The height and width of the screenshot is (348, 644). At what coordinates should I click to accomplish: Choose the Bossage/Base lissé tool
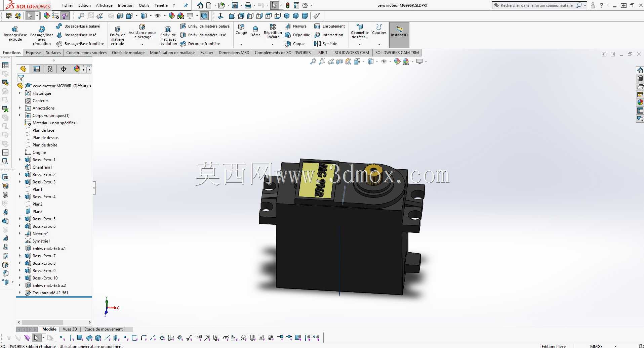coord(76,35)
